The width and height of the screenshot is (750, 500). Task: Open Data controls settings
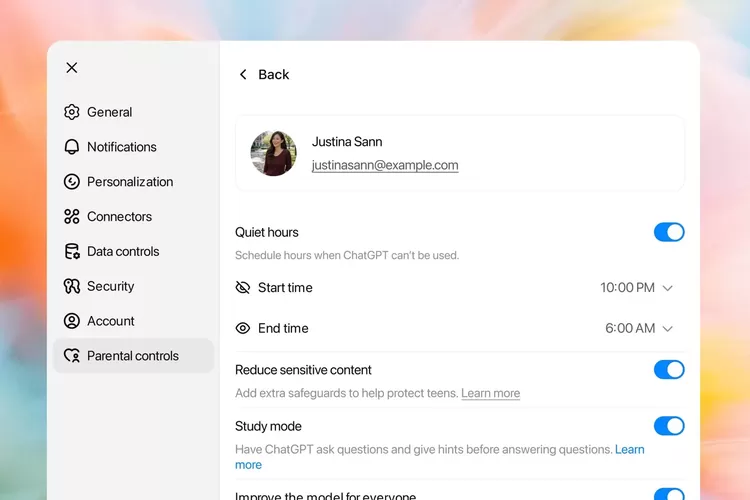133,251
